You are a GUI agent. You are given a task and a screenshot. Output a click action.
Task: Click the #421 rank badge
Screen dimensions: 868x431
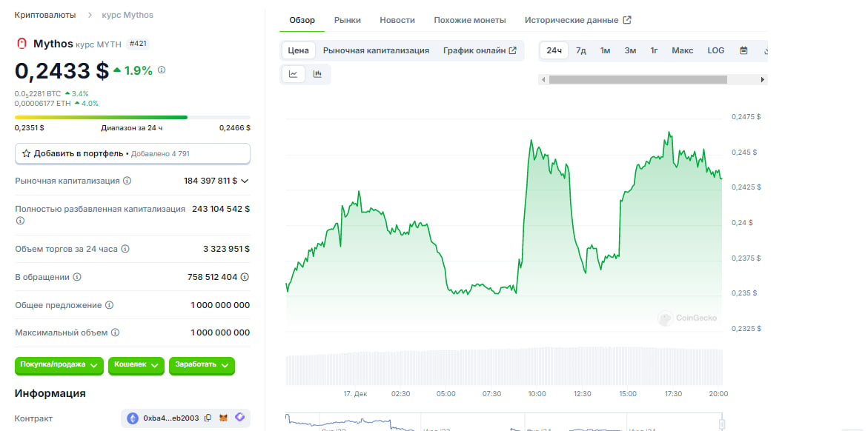138,44
